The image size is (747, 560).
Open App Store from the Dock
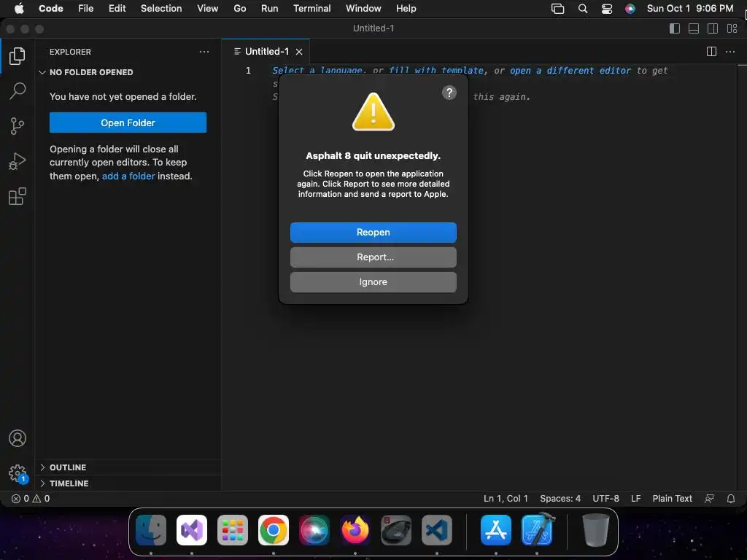coord(496,530)
